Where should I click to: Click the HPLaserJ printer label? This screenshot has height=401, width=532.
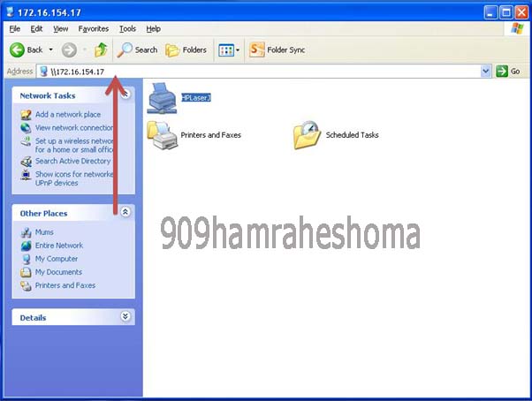click(196, 98)
